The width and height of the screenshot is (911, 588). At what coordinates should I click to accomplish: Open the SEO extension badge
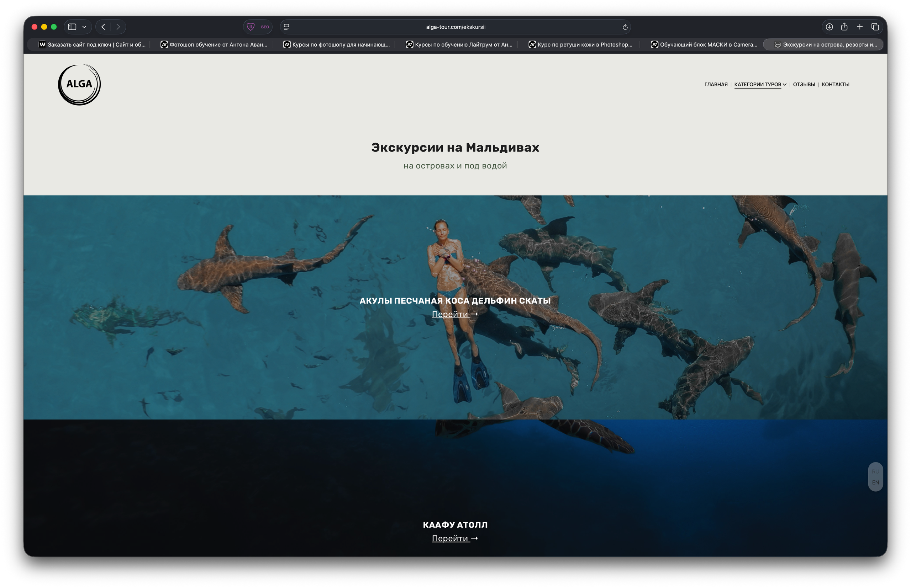click(x=264, y=27)
